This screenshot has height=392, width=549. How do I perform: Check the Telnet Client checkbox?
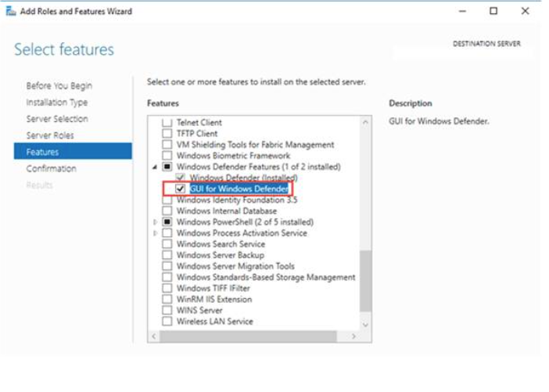coord(167,123)
